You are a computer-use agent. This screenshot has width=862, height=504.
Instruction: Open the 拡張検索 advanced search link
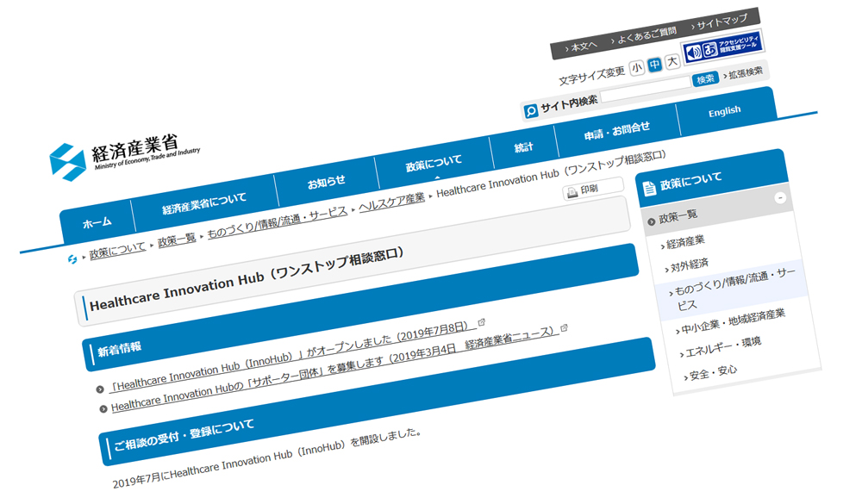(745, 73)
